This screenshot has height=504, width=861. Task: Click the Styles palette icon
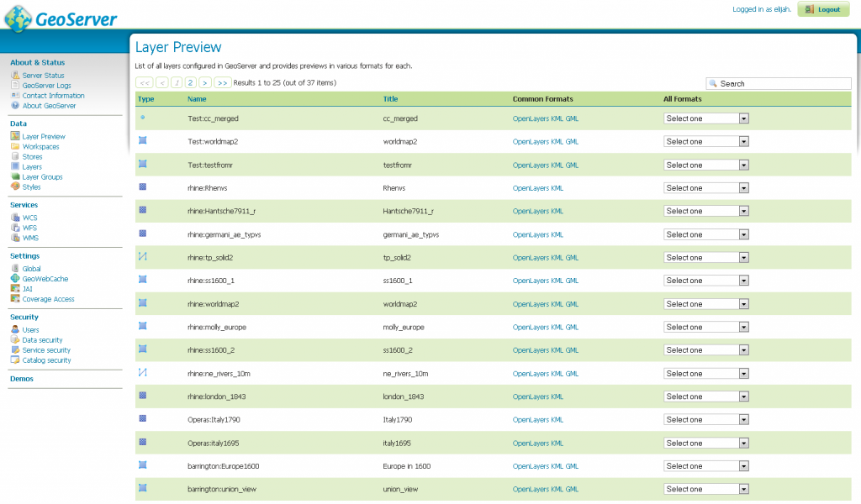click(15, 186)
